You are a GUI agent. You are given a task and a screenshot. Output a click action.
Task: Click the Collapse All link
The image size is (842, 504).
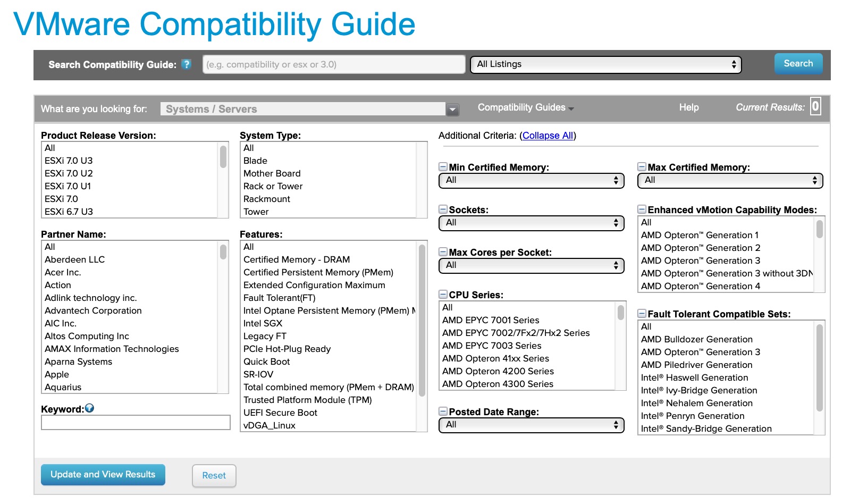[548, 136]
